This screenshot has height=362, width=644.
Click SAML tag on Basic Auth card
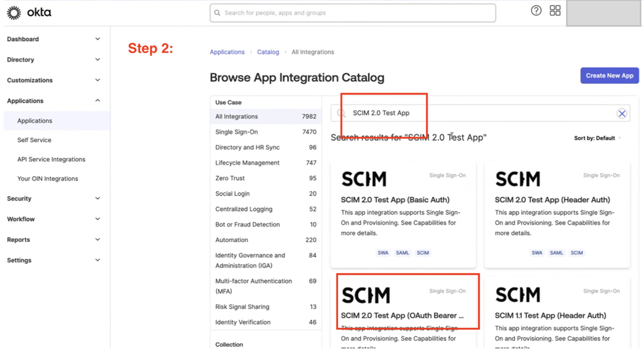tap(402, 253)
